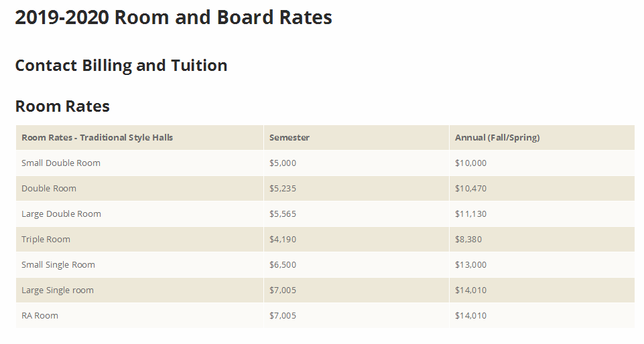The image size is (644, 344).
Task: Click the Traditional Style Halls column header
Action: (97, 137)
